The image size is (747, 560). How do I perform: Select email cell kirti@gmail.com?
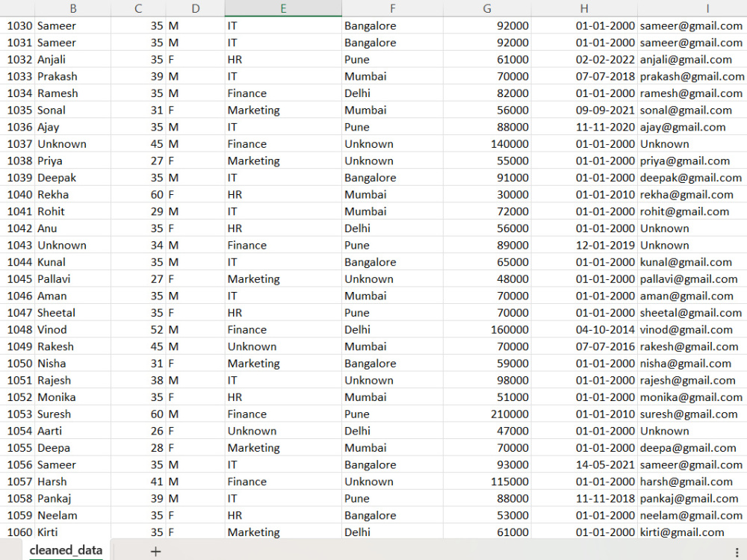(692, 532)
